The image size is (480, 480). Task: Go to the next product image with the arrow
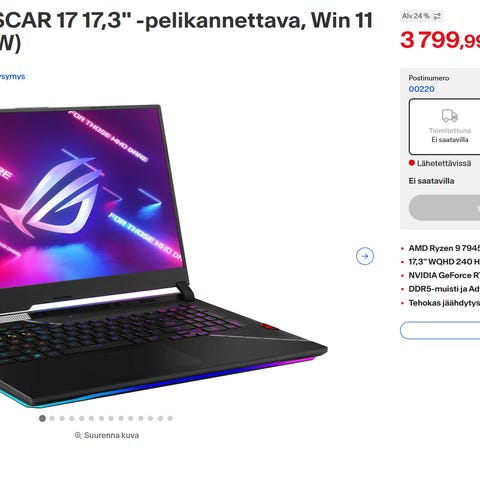pyautogui.click(x=365, y=256)
